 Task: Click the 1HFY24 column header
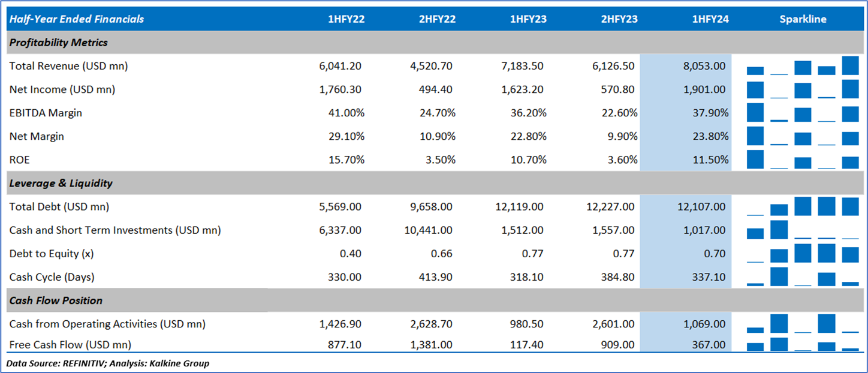pyautogui.click(x=710, y=19)
